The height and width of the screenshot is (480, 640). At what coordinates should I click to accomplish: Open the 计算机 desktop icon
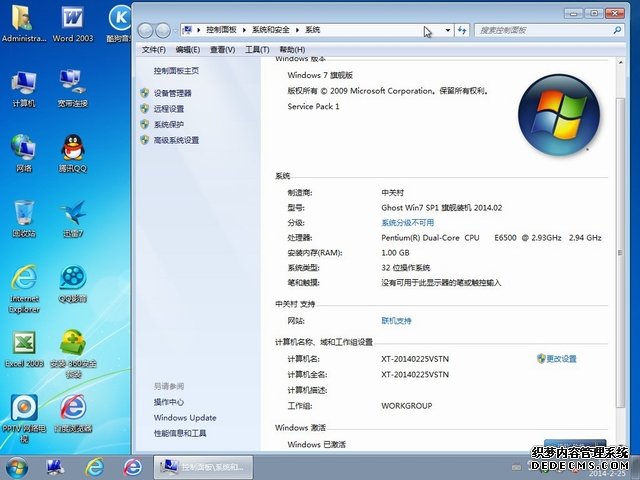point(24,89)
